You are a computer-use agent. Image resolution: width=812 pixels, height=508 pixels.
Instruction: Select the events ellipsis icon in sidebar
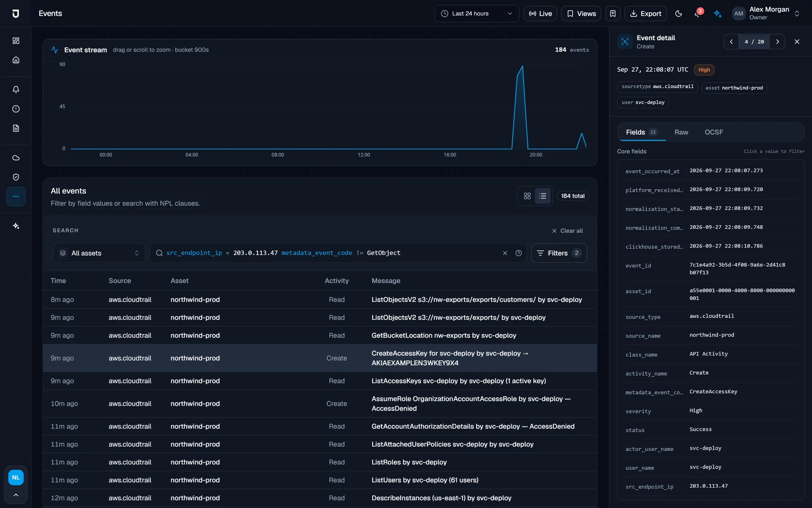[x=16, y=196]
